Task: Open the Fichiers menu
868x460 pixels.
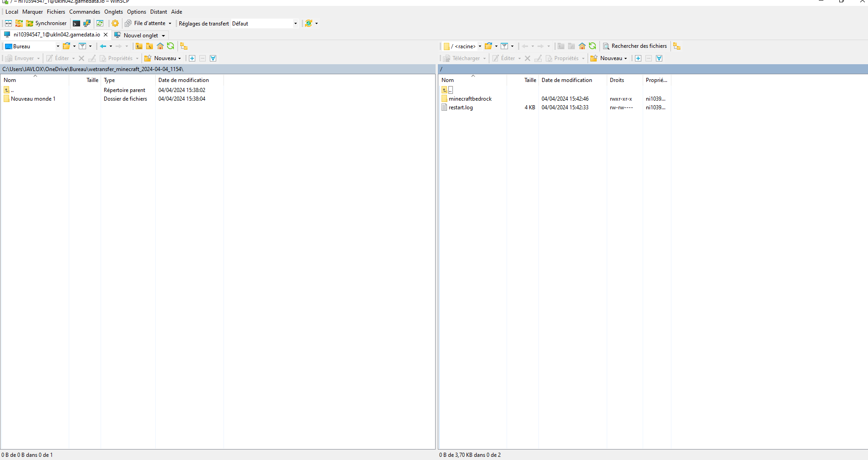Action: pos(56,12)
